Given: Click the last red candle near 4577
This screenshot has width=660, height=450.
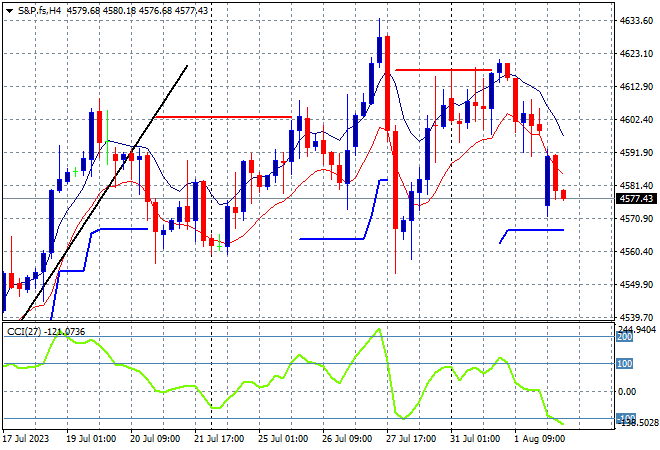Looking at the screenshot, I should tap(564, 194).
